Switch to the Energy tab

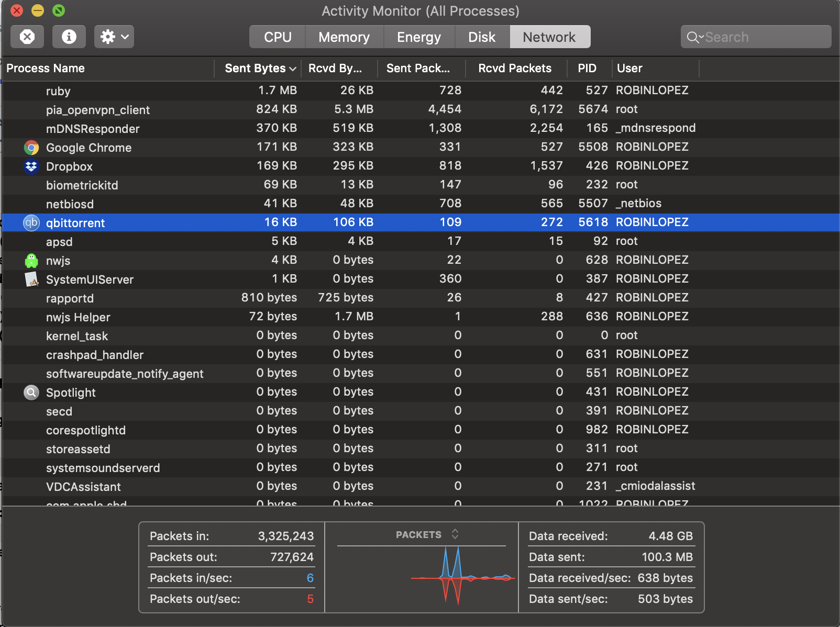coord(419,37)
